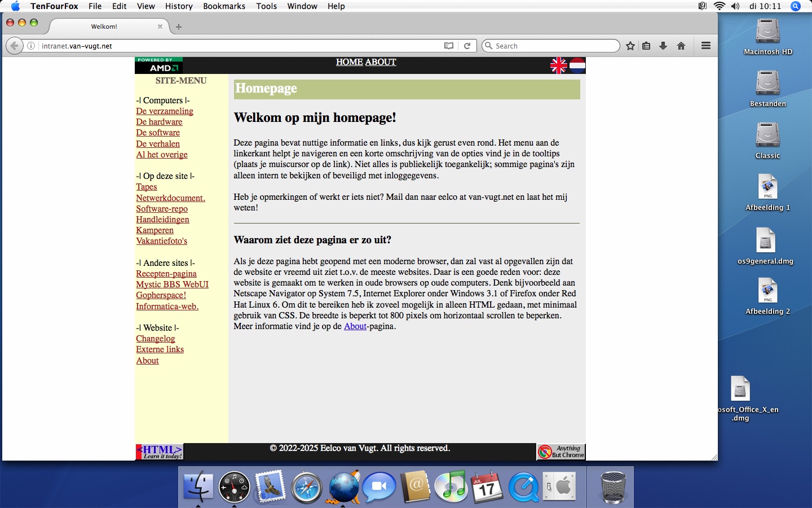The height and width of the screenshot is (508, 812).
Task: Bookmark this page with the star icon
Action: (x=630, y=46)
